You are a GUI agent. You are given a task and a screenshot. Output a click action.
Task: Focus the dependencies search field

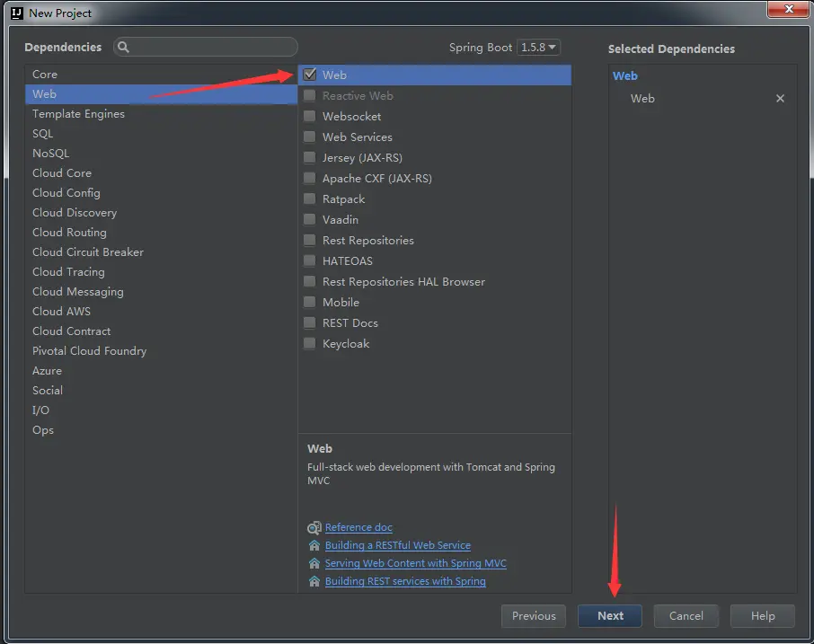pyautogui.click(x=206, y=48)
